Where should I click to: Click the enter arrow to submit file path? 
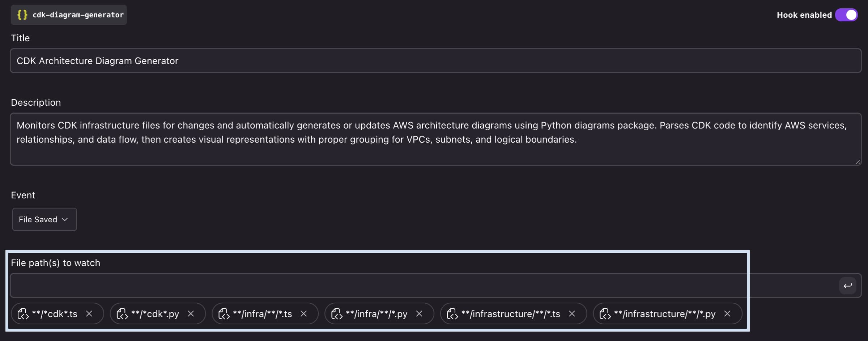point(848,286)
